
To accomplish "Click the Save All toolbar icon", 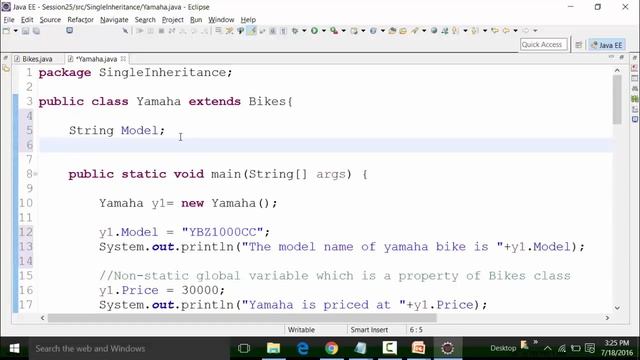I will 36,31.
